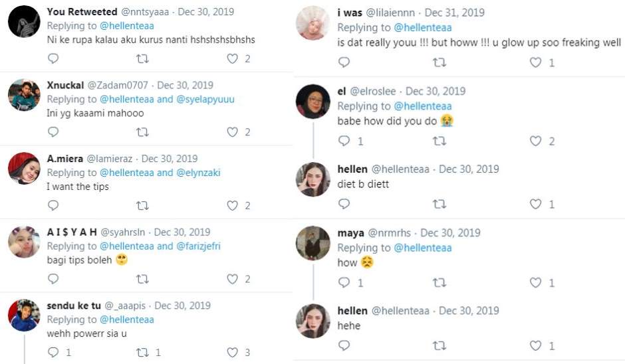Viewport: 625px width, 364px height.
Task: Open Xnuckal's profile picture
Action: pyautogui.click(x=24, y=95)
